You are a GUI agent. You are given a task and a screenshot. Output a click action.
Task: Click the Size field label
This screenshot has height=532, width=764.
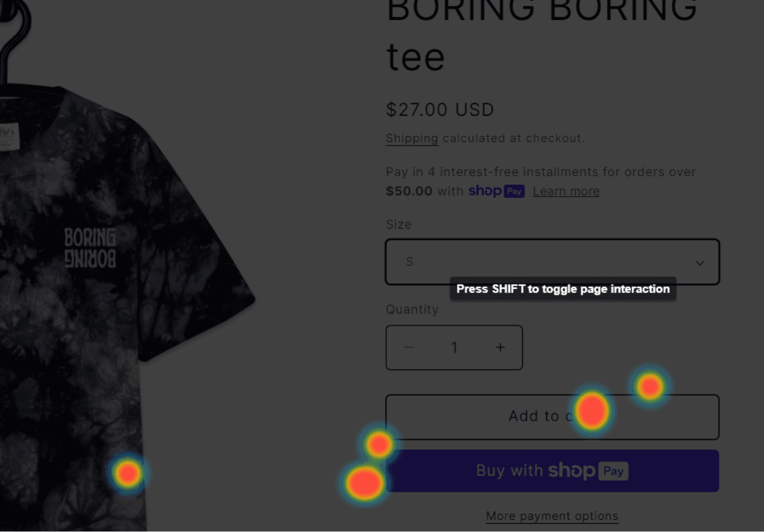click(x=399, y=225)
